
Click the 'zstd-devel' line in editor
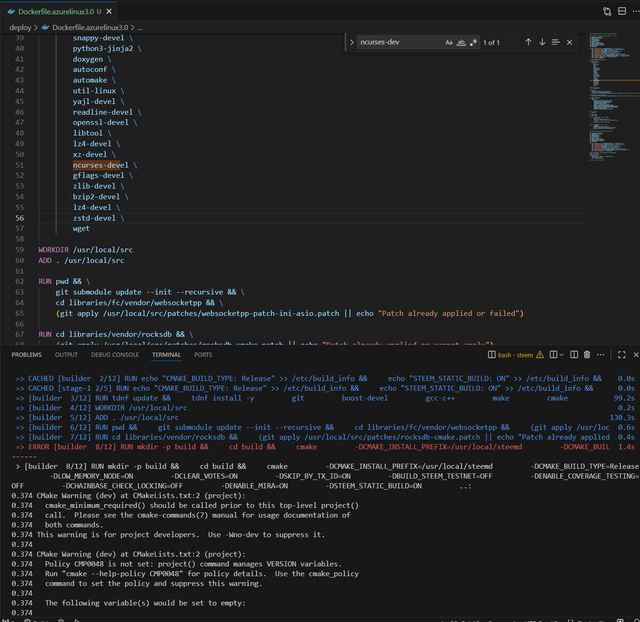pos(98,218)
